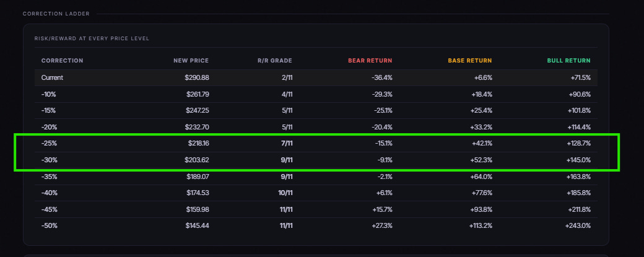Click the -20% correction row label
This screenshot has width=644, height=257.
(48, 128)
